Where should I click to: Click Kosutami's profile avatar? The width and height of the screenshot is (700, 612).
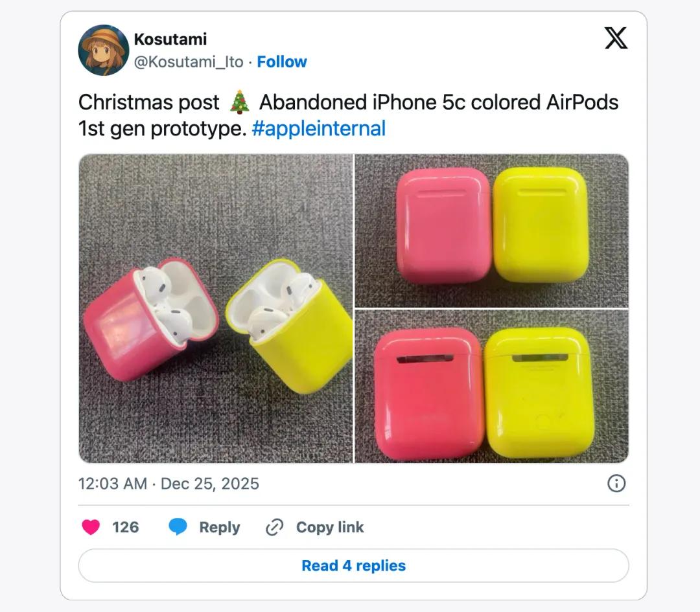[104, 50]
